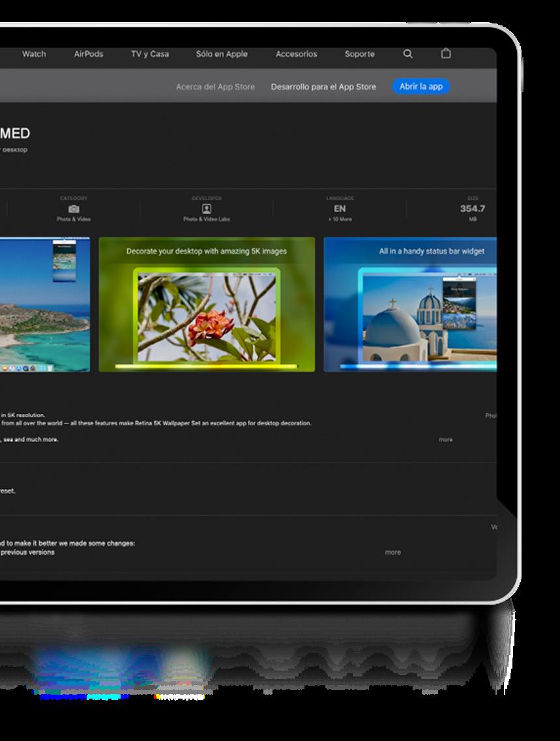Open the handy status bar widget screenshot
560x741 pixels.
410,304
